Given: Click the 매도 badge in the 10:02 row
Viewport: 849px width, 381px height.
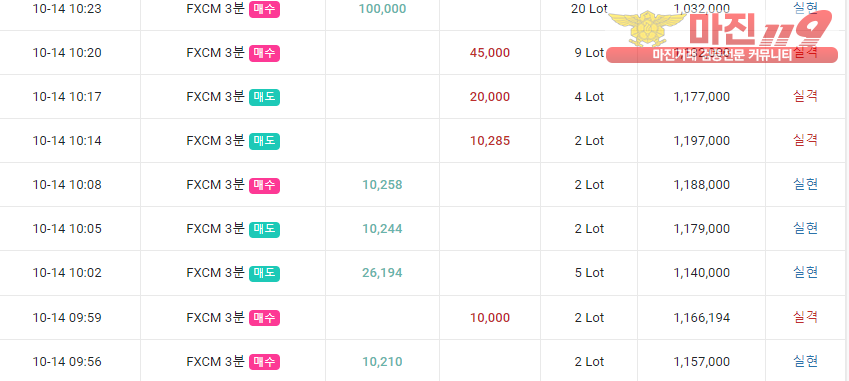Looking at the screenshot, I should [x=264, y=273].
